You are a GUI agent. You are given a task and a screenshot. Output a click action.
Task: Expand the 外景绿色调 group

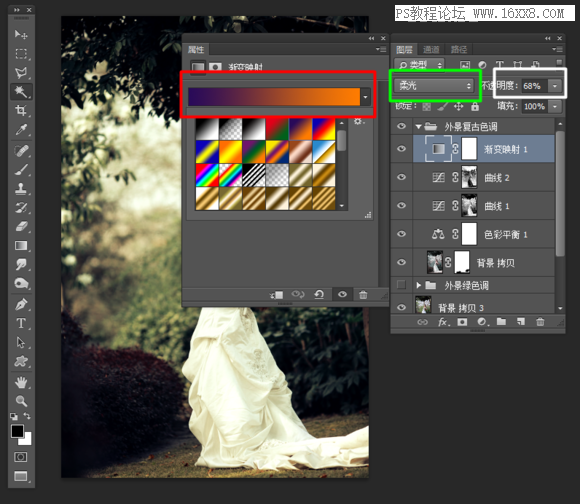(418, 285)
